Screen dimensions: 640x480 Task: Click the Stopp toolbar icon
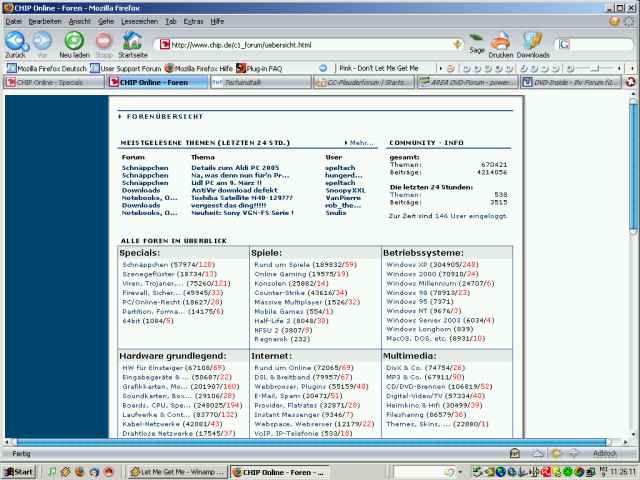(104, 41)
